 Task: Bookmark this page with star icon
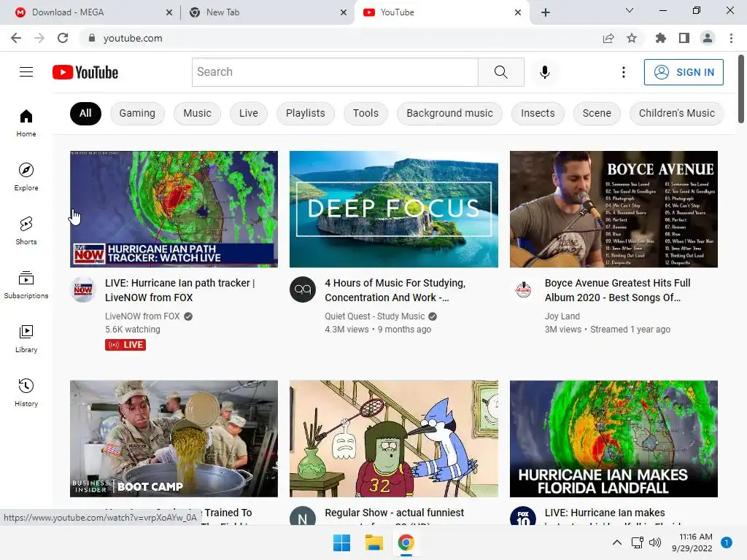632,38
